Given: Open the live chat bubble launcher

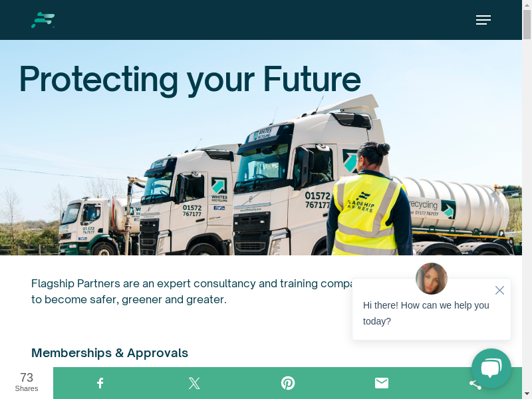Looking at the screenshot, I should pyautogui.click(x=491, y=368).
